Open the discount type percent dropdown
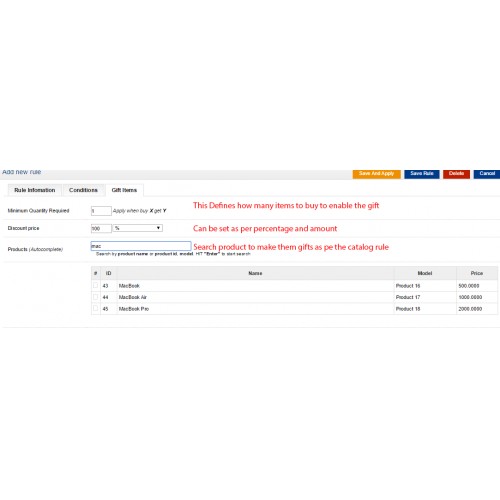This screenshot has height=500, width=500. pyautogui.click(x=138, y=228)
